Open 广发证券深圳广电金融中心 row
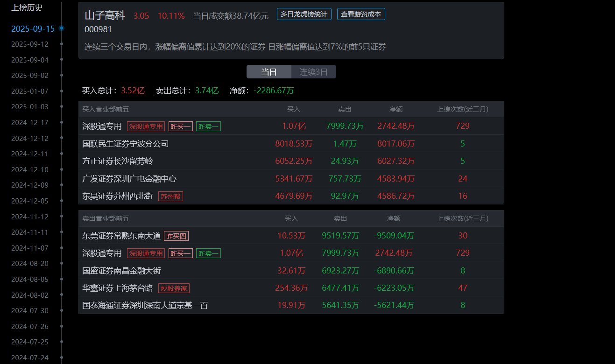 click(291, 179)
